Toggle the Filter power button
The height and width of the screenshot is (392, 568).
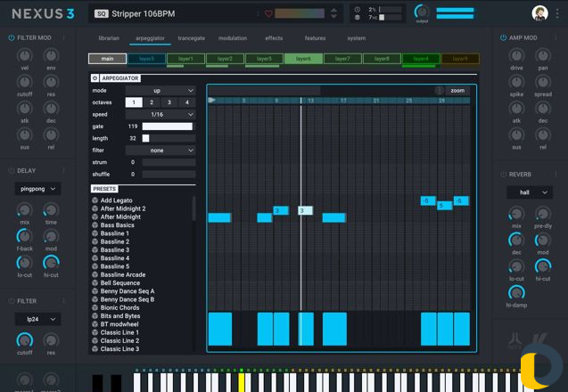tap(12, 301)
